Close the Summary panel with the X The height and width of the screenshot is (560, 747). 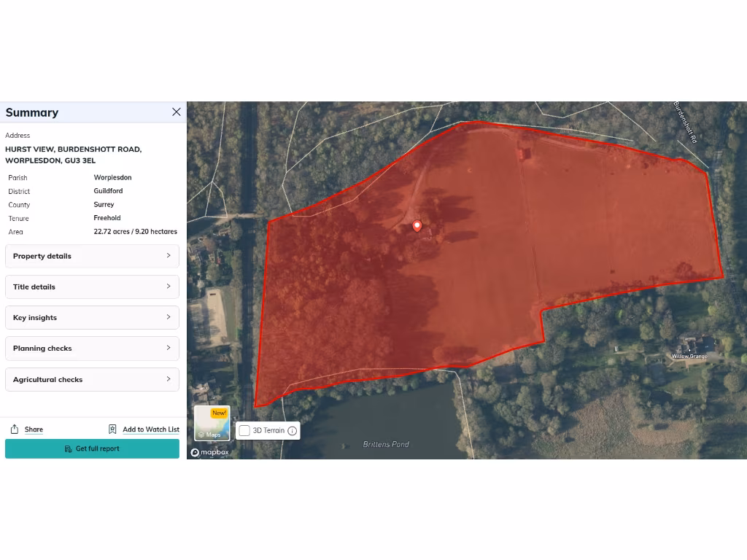pyautogui.click(x=176, y=112)
